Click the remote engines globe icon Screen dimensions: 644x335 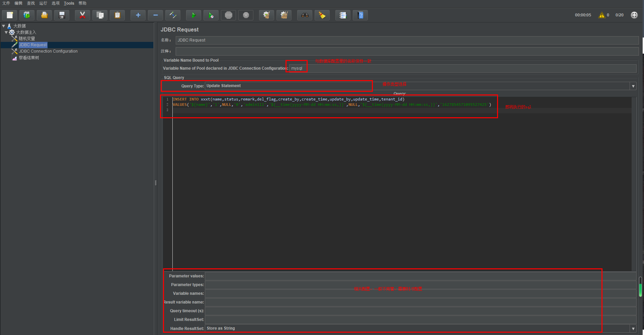(634, 15)
